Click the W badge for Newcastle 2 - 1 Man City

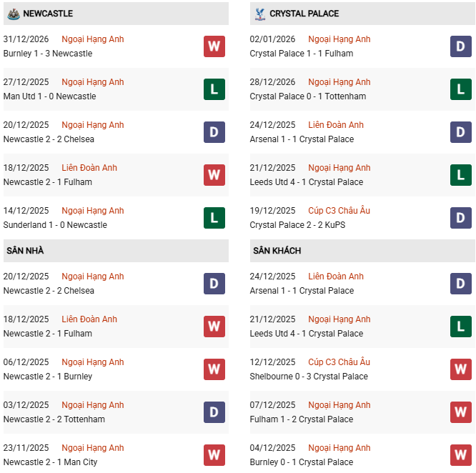(x=214, y=455)
